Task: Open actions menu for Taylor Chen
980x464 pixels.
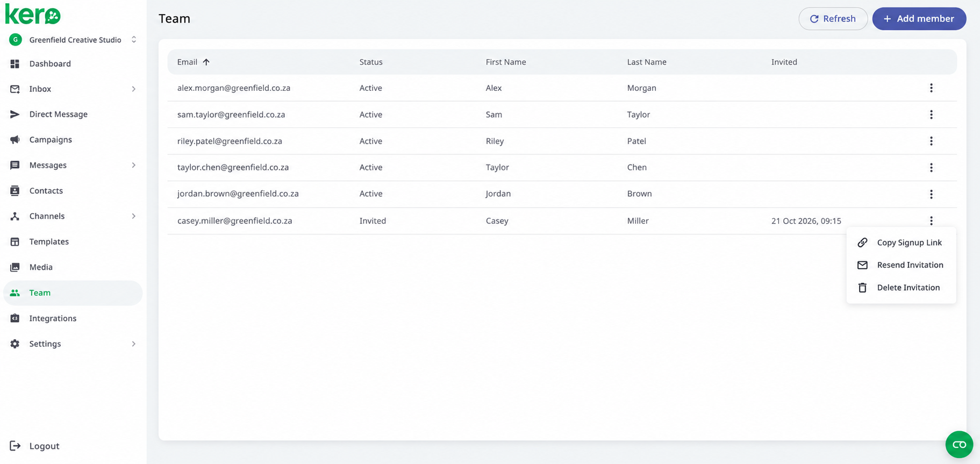Action: click(x=931, y=167)
